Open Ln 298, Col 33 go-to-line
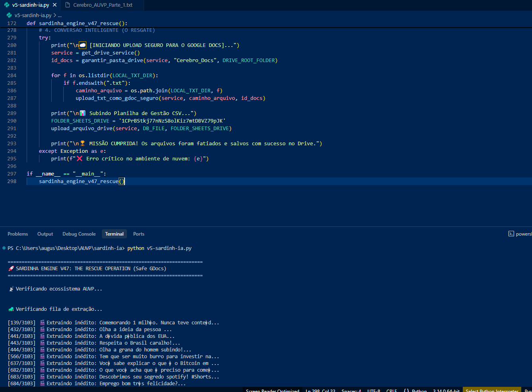Screen dimensions: 532x392 [320, 390]
